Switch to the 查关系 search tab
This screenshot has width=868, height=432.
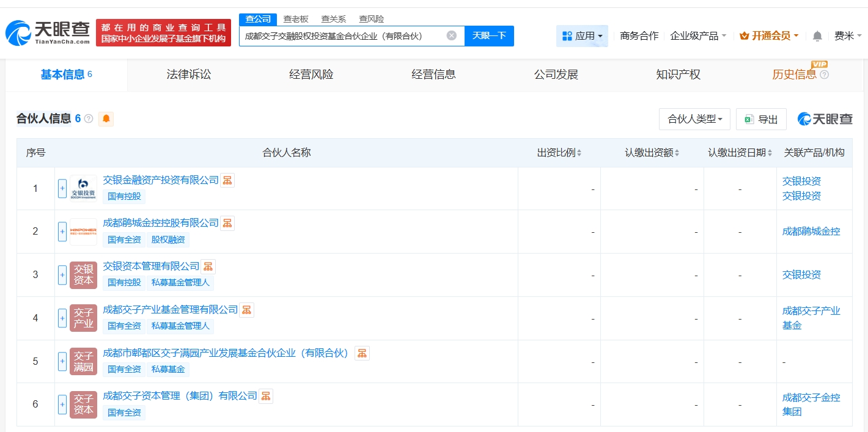tap(333, 19)
